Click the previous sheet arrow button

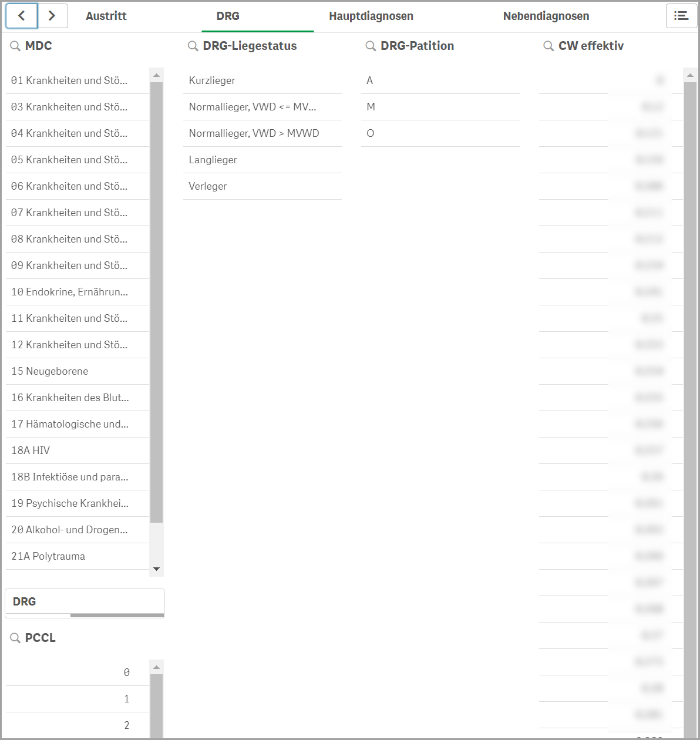point(22,16)
